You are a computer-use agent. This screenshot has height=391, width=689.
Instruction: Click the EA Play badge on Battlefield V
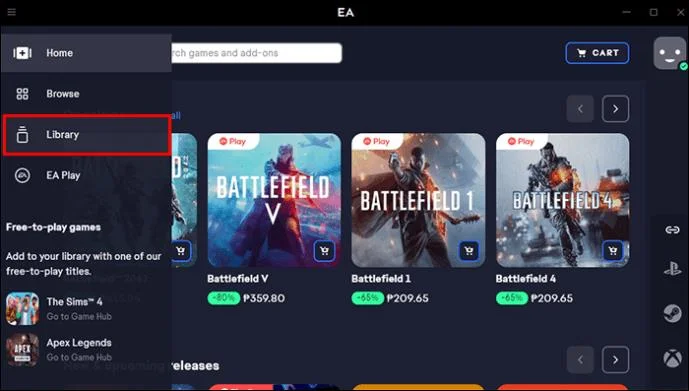[x=233, y=141]
